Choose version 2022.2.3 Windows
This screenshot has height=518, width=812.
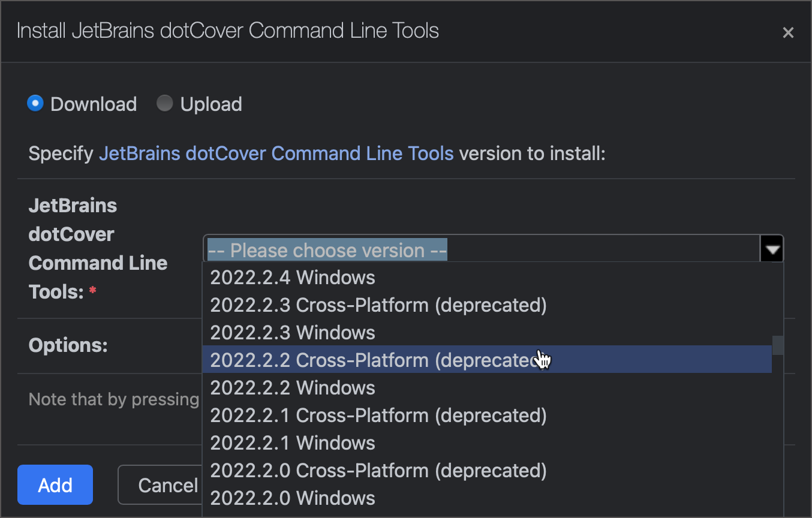tap(292, 332)
